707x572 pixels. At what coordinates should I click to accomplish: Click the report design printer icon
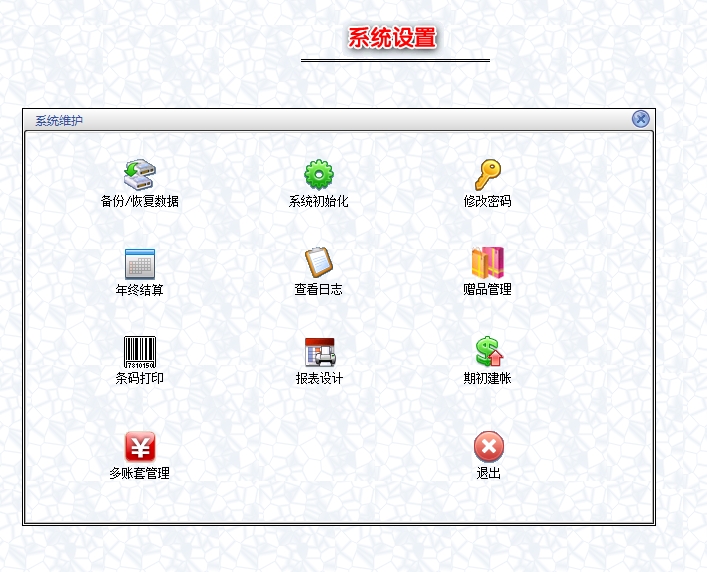pyautogui.click(x=319, y=351)
